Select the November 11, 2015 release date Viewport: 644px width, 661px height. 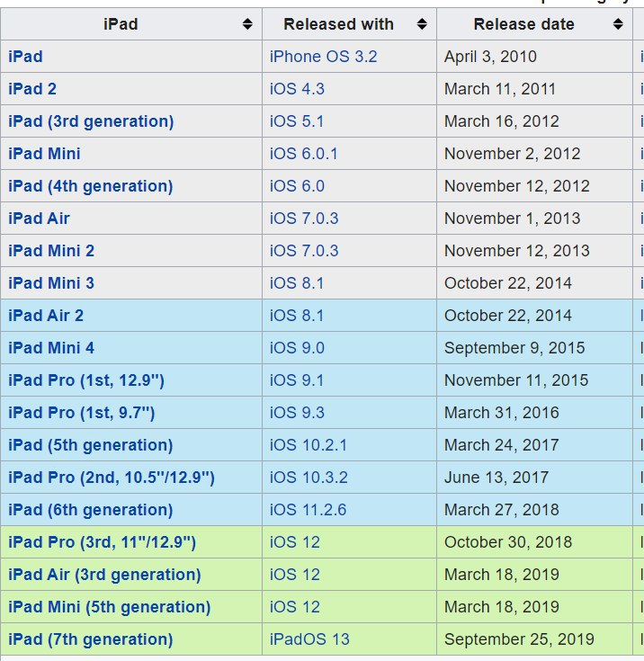click(x=516, y=380)
